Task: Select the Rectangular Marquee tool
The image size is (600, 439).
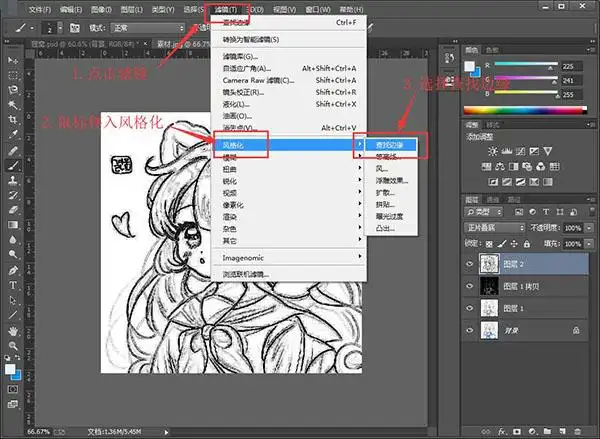Action: [13, 75]
